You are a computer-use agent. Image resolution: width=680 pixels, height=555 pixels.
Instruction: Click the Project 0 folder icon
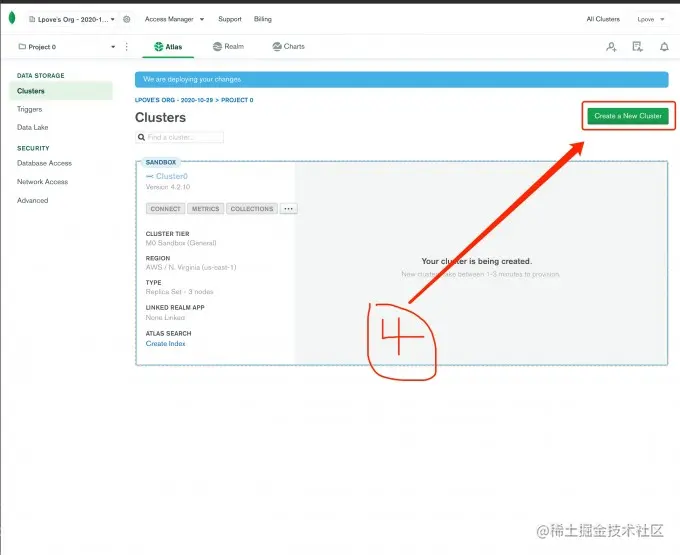[22, 46]
